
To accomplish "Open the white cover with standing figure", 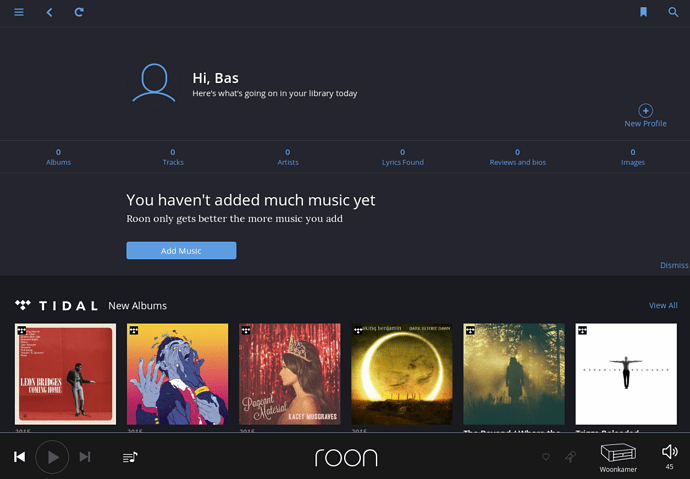I will [x=626, y=374].
